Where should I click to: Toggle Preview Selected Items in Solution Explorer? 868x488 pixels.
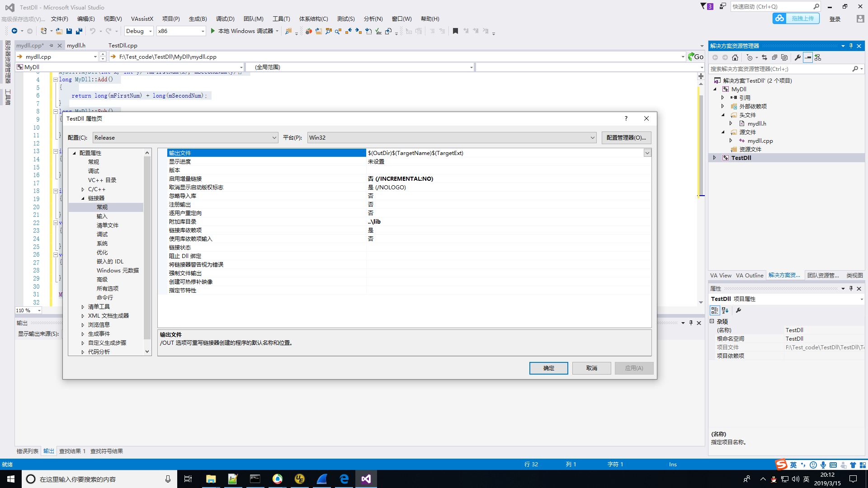tap(808, 57)
